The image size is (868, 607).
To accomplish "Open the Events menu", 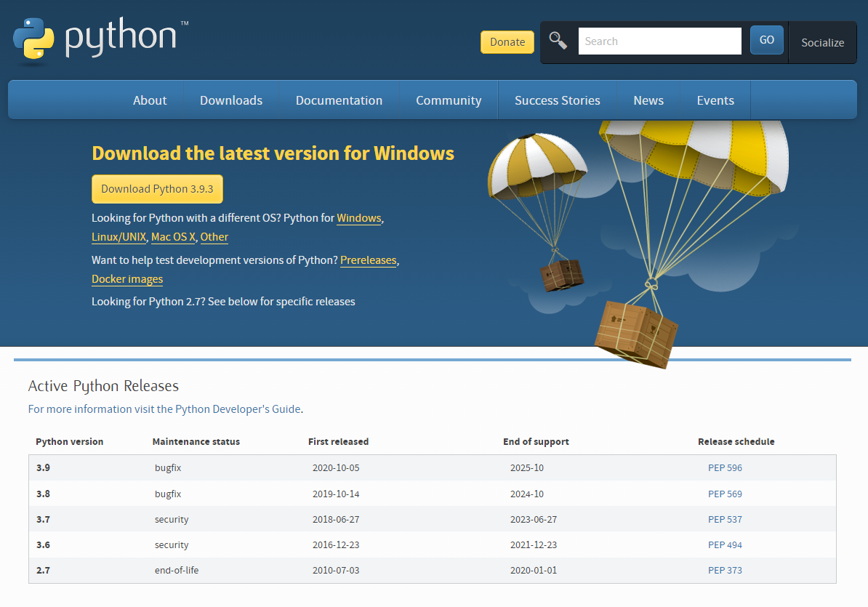I will click(x=715, y=100).
